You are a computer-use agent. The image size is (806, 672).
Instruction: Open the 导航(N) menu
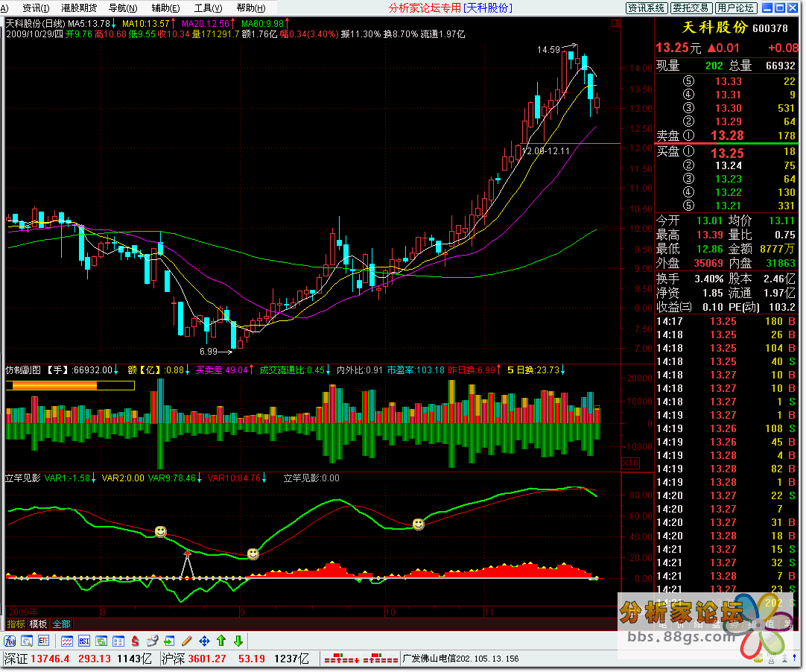123,7
